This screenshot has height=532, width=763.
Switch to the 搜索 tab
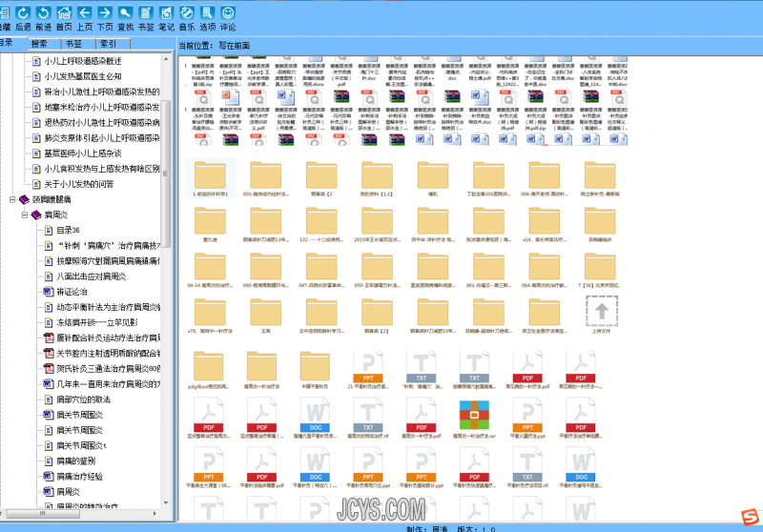point(39,44)
